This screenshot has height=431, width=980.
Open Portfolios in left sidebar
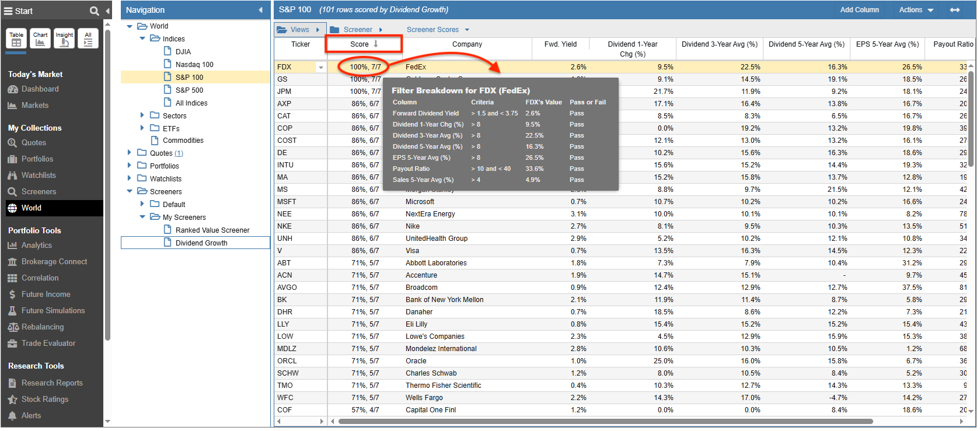[x=30, y=159]
